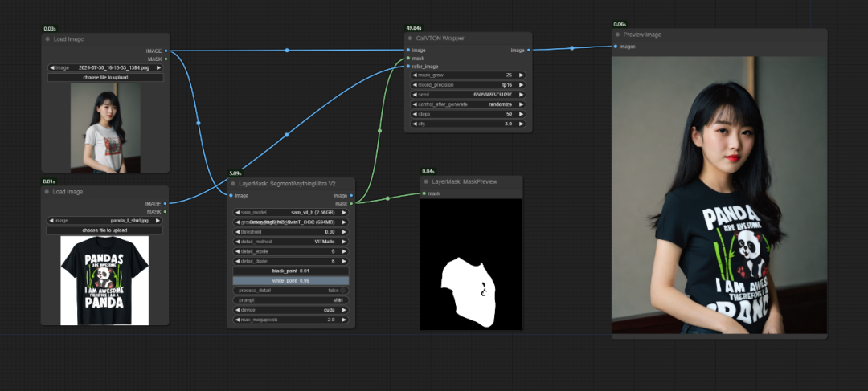Click the 49.84s execution time badge

414,27
